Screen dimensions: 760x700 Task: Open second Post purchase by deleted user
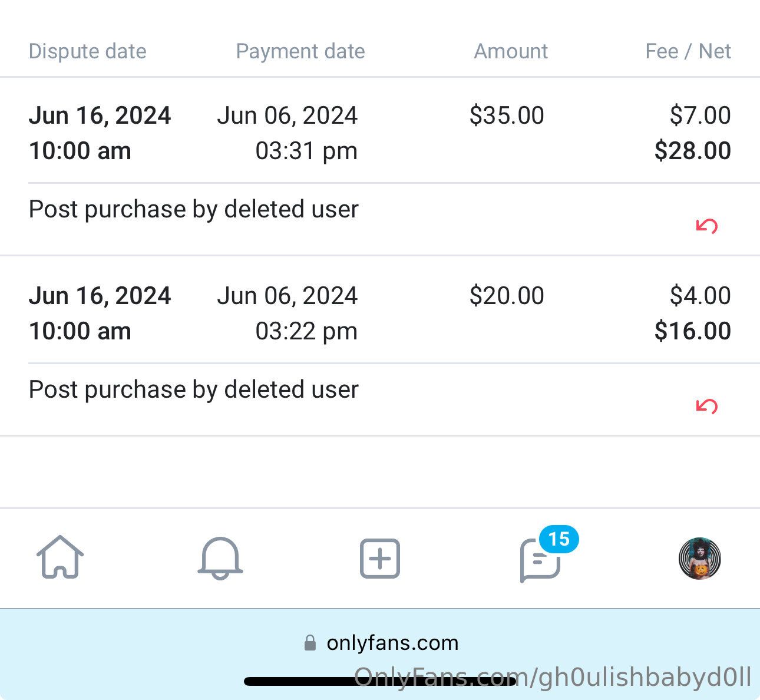coord(193,389)
